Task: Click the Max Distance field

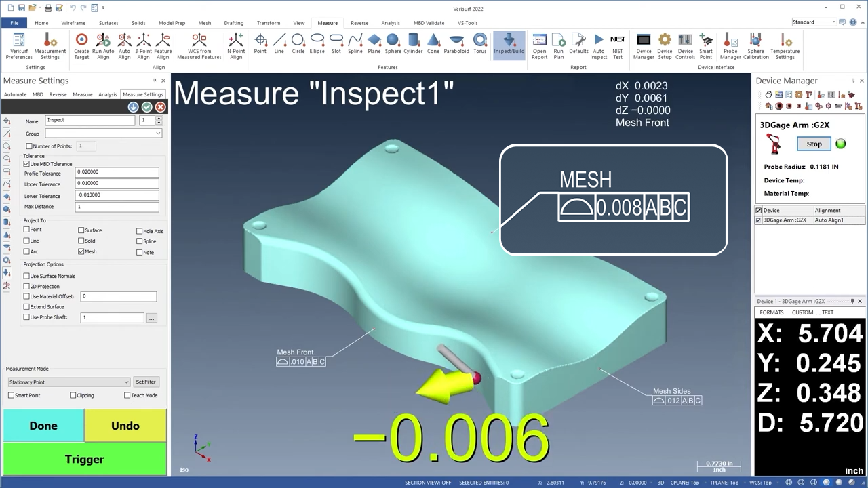Action: [x=117, y=207]
